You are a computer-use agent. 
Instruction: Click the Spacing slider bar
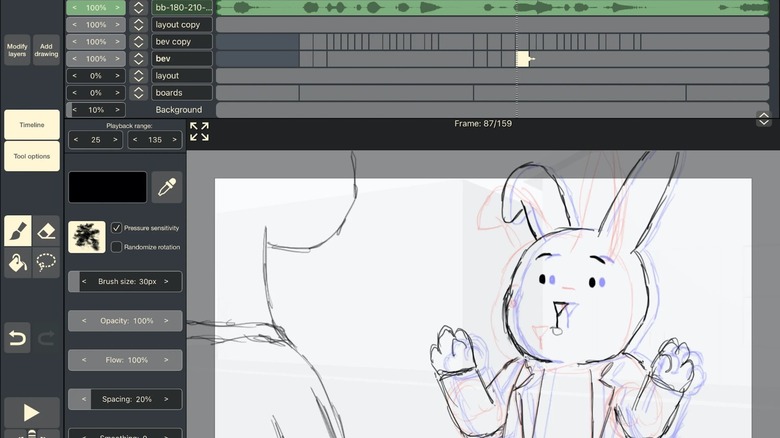click(x=125, y=399)
